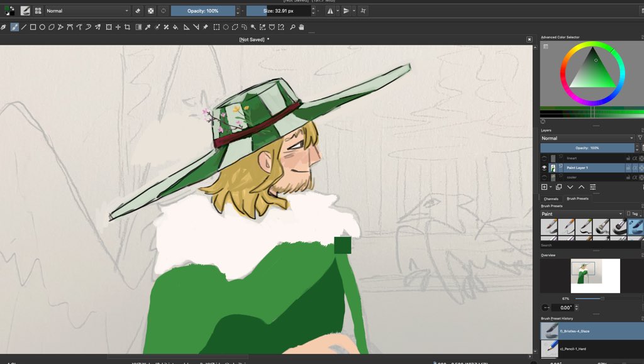The image size is (644, 364).
Task: Move layer down
Action: coord(570,187)
